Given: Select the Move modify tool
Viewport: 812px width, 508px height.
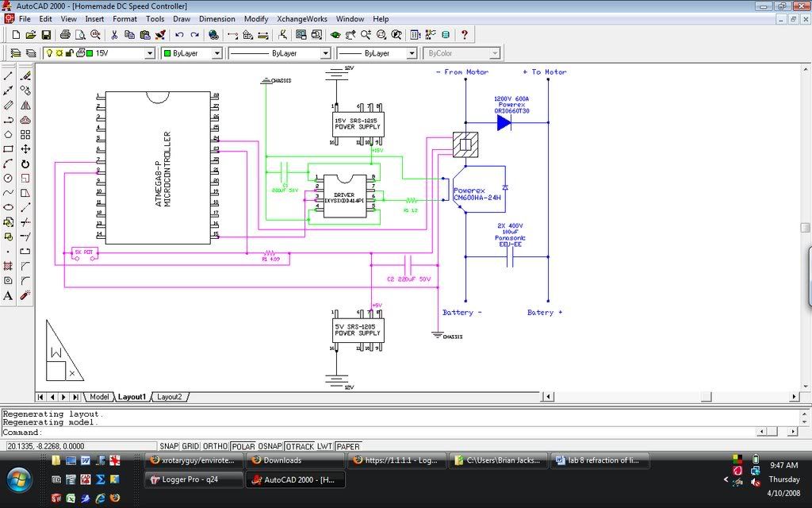Looking at the screenshot, I should tap(25, 149).
